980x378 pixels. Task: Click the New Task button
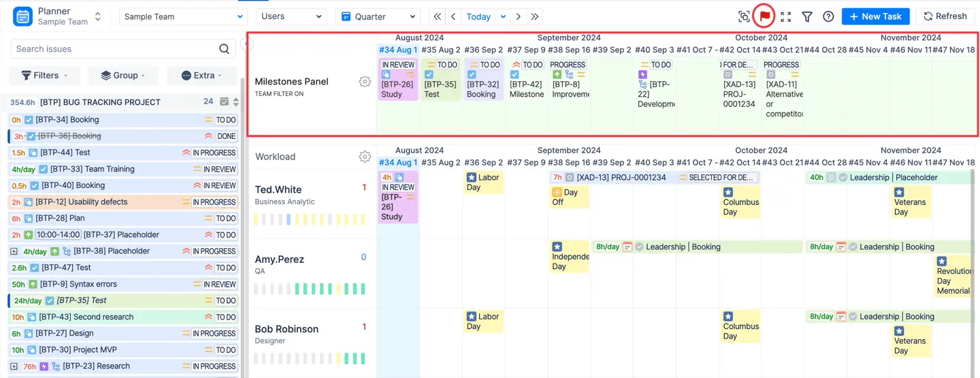point(875,16)
